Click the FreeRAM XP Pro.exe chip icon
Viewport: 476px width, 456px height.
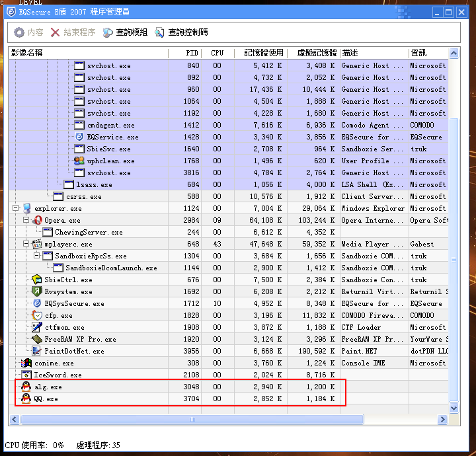tap(37, 339)
